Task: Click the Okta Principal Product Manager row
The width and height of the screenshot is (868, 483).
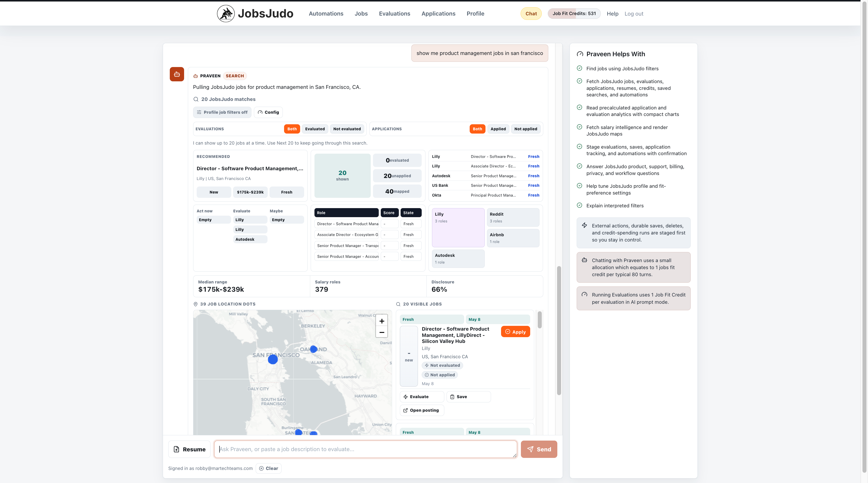Action: 485,195
